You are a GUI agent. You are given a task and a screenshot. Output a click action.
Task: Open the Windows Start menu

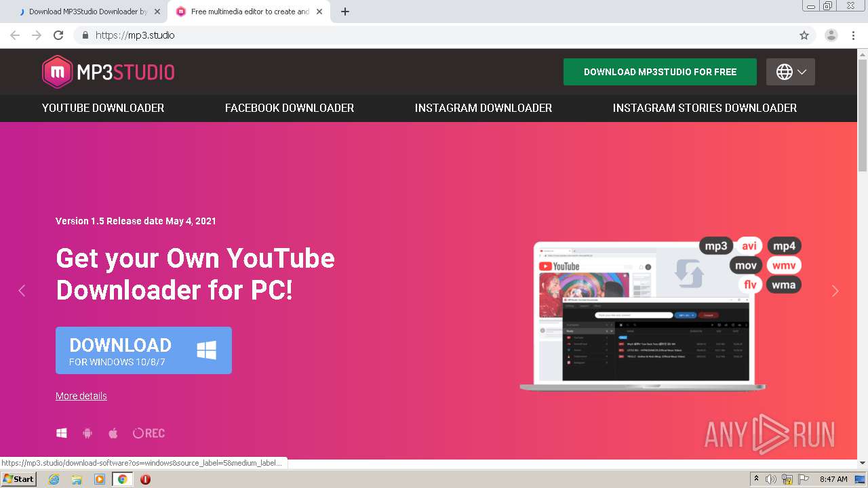pyautogui.click(x=19, y=479)
